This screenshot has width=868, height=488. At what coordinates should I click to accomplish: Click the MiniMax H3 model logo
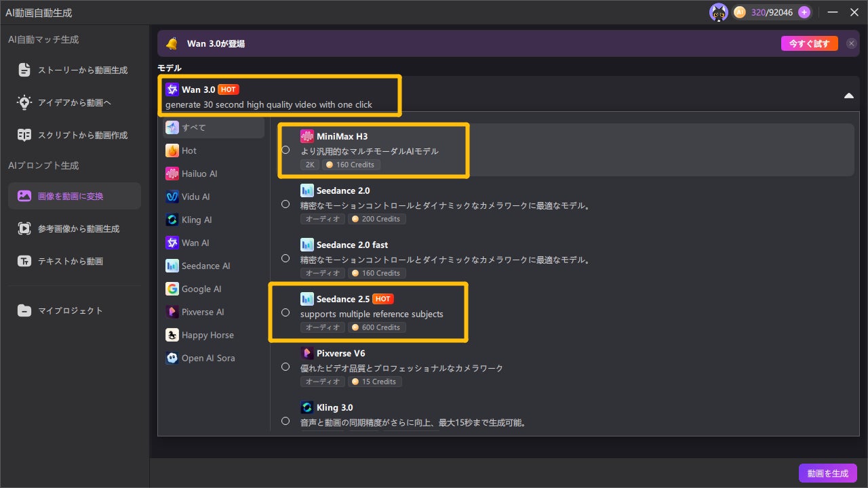307,136
